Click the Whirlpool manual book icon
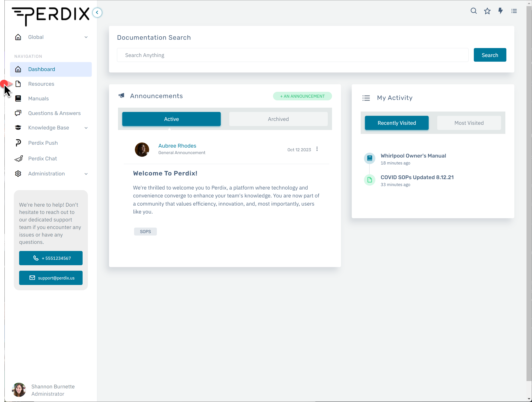The image size is (532, 402). [x=370, y=158]
